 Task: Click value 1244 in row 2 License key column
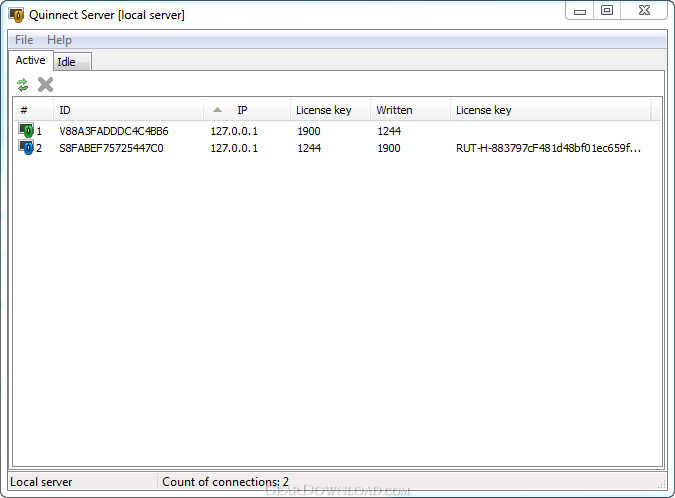pyautogui.click(x=309, y=148)
